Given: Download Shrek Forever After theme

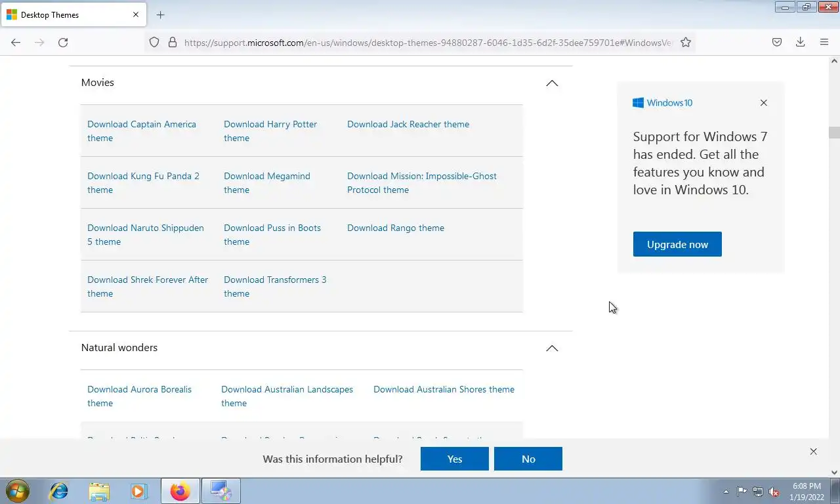Looking at the screenshot, I should tap(148, 286).
